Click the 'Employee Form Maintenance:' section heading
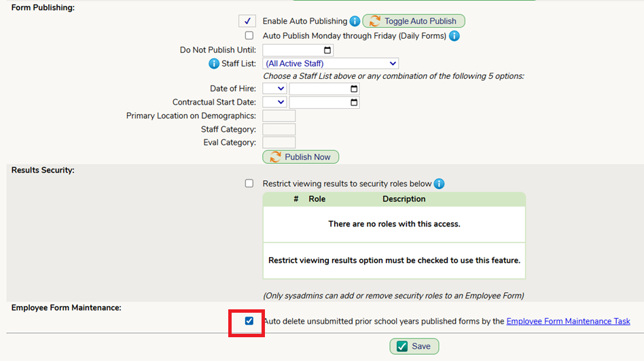The width and height of the screenshot is (644, 361). [66, 307]
